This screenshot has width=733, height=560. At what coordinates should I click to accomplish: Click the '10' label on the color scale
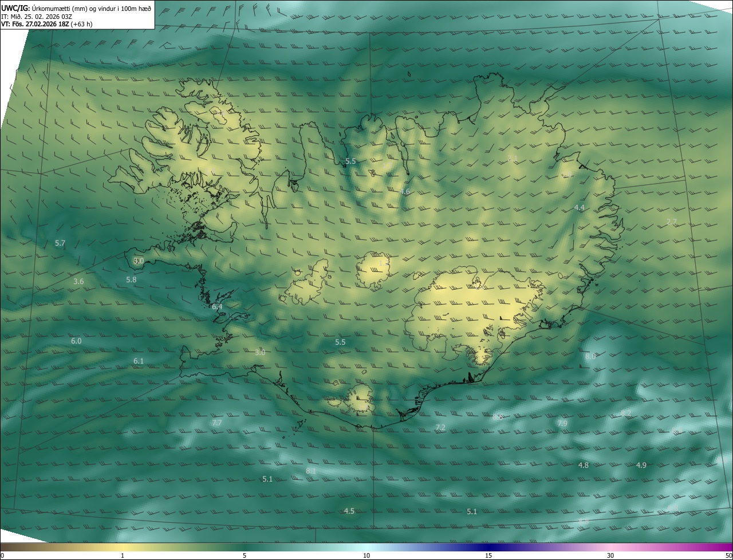[366, 556]
